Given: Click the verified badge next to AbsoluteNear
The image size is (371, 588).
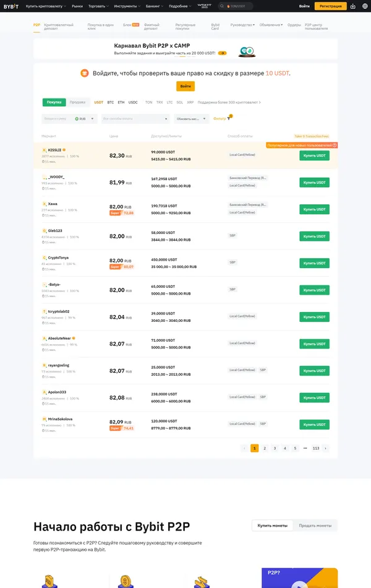Looking at the screenshot, I should (x=74, y=338).
